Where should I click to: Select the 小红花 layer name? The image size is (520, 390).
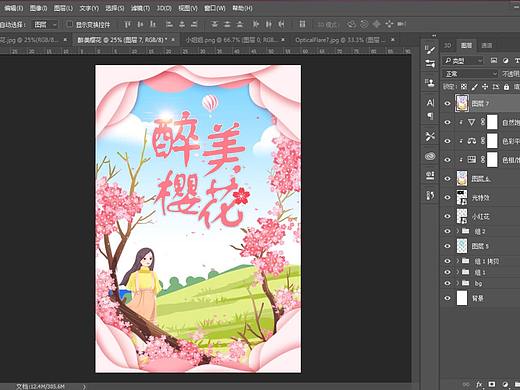(480, 217)
